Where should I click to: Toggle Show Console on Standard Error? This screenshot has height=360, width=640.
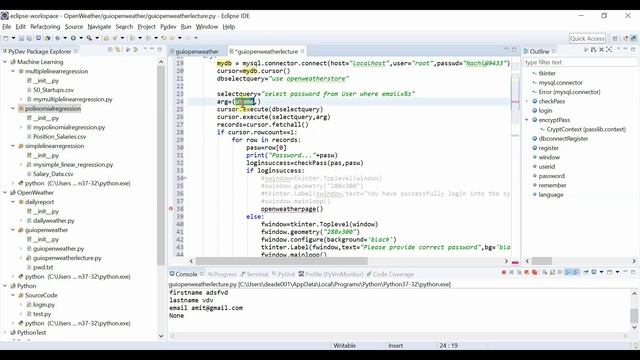pyautogui.click(x=576, y=272)
